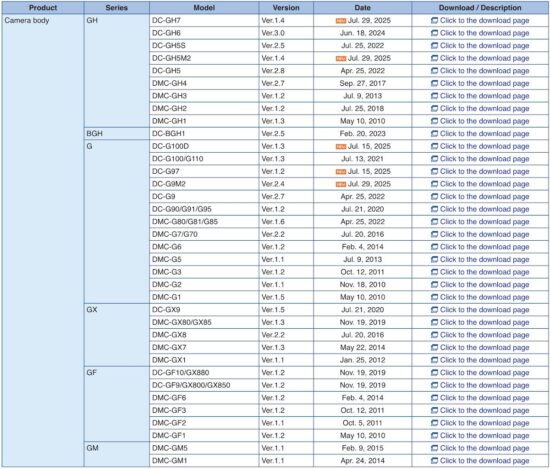Click the Apr. 24, 2014 date cell
Image resolution: width=550 pixels, height=470 pixels.
coord(362,461)
